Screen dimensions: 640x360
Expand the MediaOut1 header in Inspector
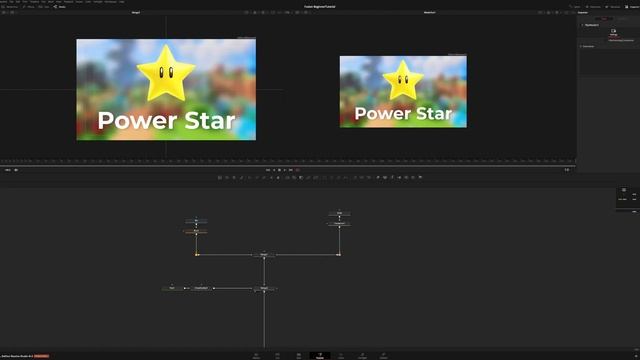(591, 25)
